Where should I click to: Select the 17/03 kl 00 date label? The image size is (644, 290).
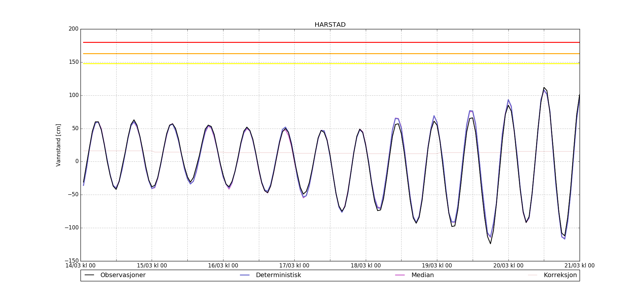(294, 266)
